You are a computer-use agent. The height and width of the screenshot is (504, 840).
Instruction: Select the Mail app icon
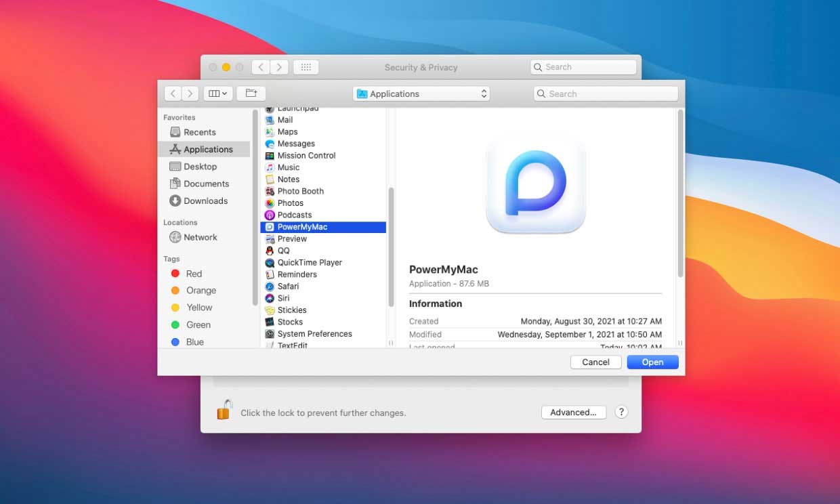(x=270, y=120)
